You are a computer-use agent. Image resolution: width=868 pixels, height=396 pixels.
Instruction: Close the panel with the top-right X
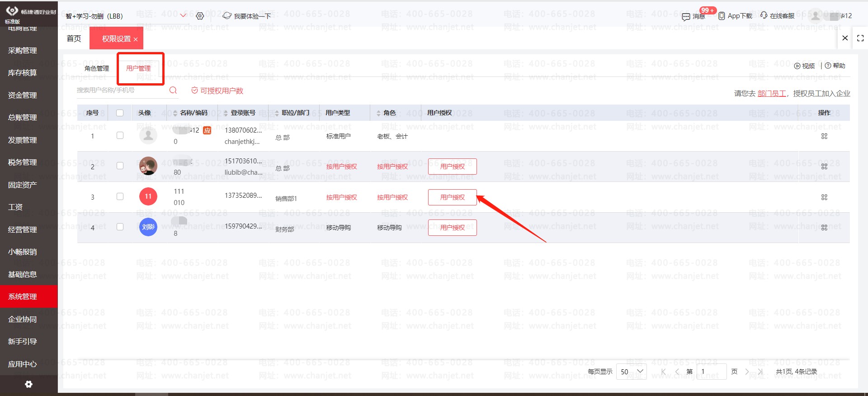pyautogui.click(x=845, y=38)
